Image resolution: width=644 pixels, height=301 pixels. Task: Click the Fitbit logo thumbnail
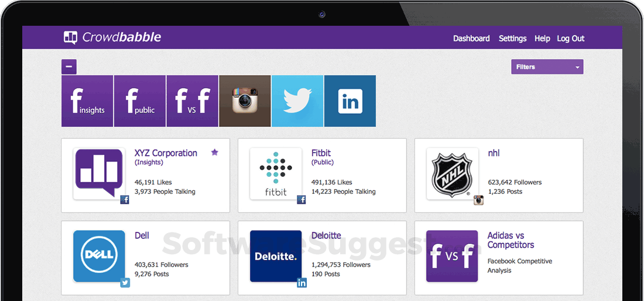276,174
